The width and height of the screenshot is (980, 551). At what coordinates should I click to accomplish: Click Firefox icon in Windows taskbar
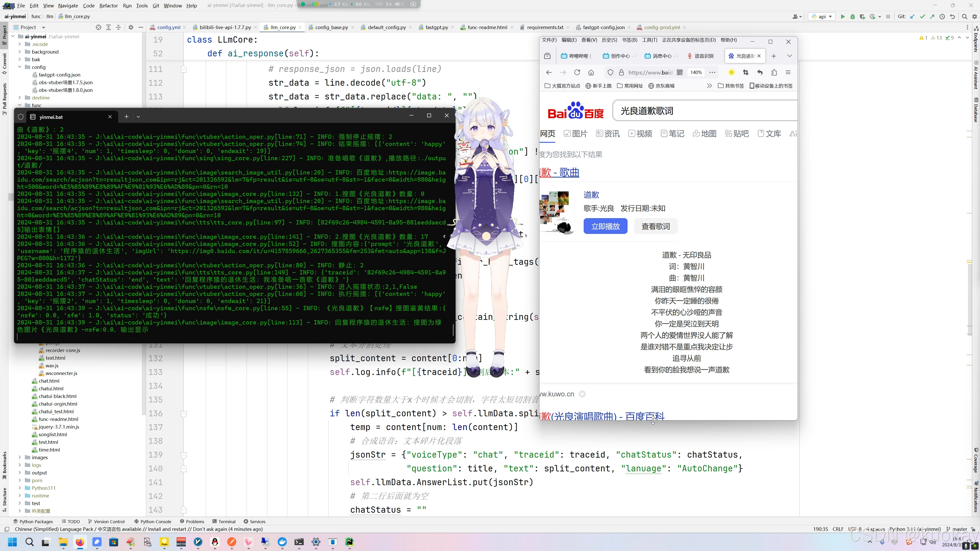click(x=80, y=542)
